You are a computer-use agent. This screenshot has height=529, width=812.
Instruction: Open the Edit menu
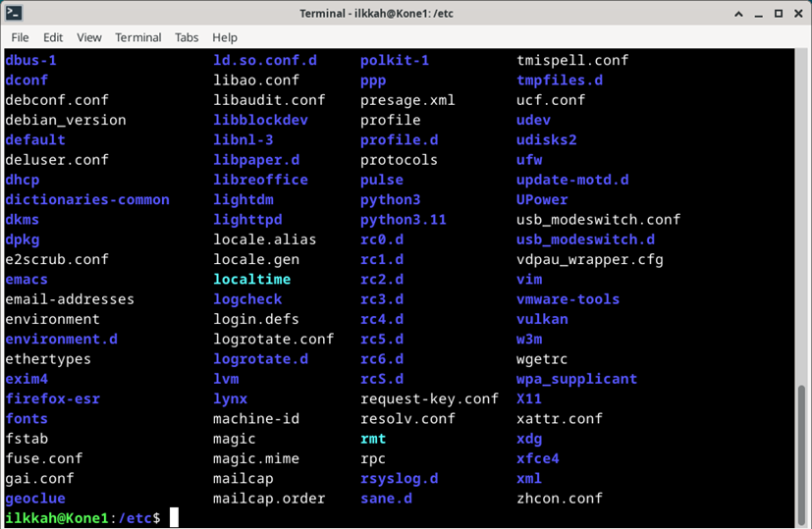tap(53, 37)
